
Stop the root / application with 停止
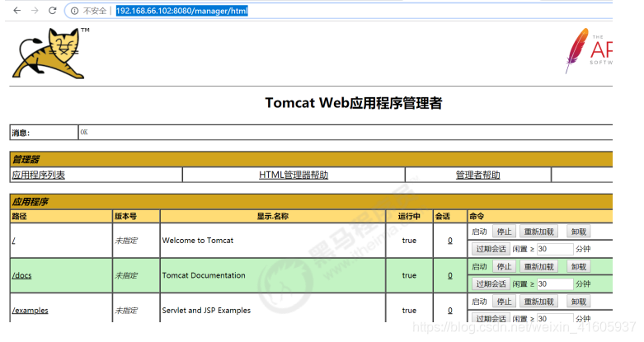[505, 232]
